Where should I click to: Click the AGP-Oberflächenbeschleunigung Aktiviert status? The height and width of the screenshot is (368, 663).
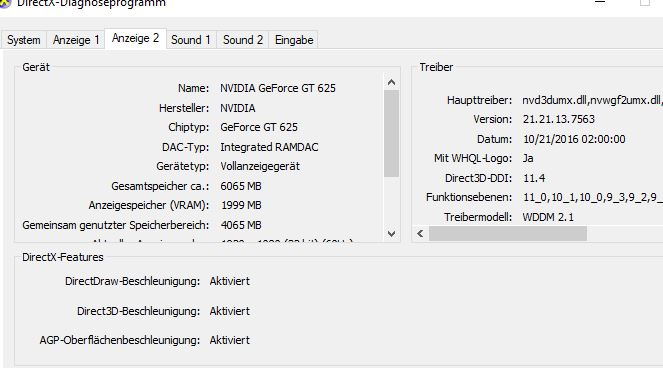click(x=230, y=340)
